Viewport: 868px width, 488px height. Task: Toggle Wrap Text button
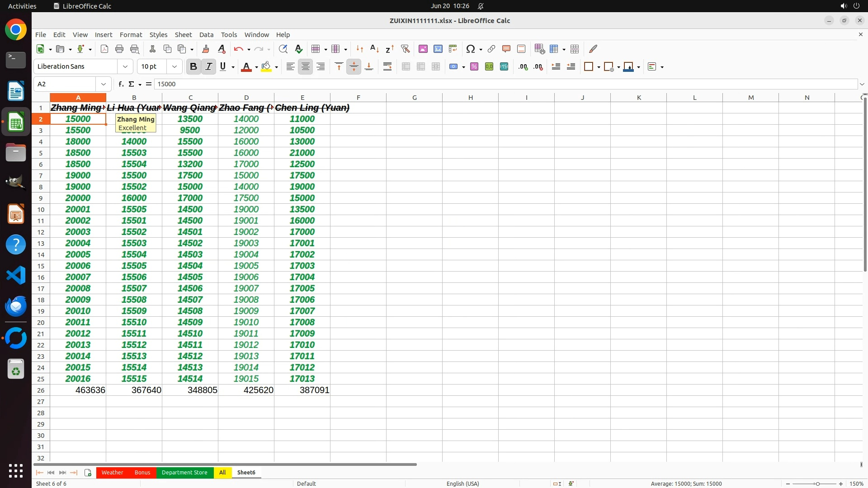[387, 66]
